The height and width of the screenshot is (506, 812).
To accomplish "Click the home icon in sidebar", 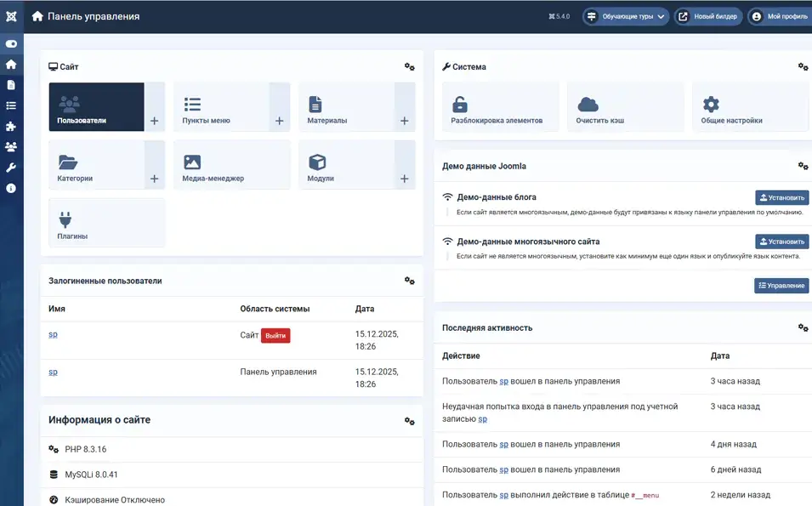I will [x=11, y=64].
